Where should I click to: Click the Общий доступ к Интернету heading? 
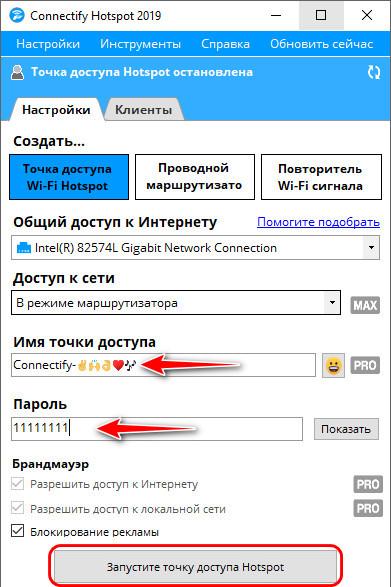coord(115,222)
